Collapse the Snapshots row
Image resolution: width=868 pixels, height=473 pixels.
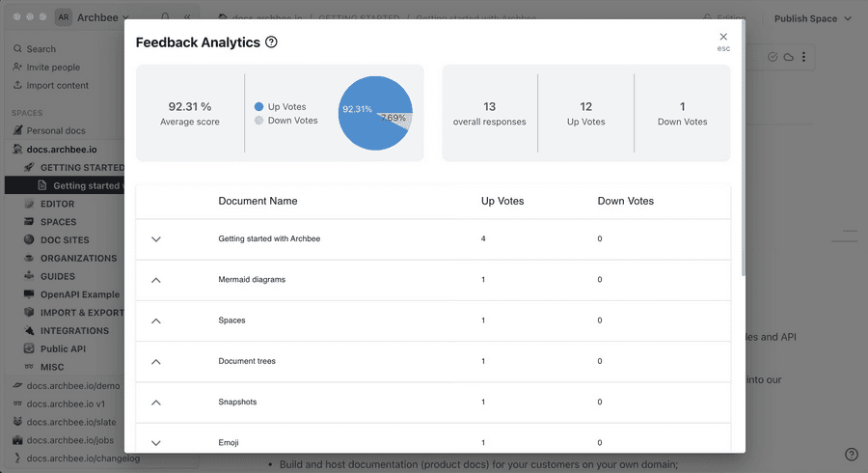[x=156, y=403]
